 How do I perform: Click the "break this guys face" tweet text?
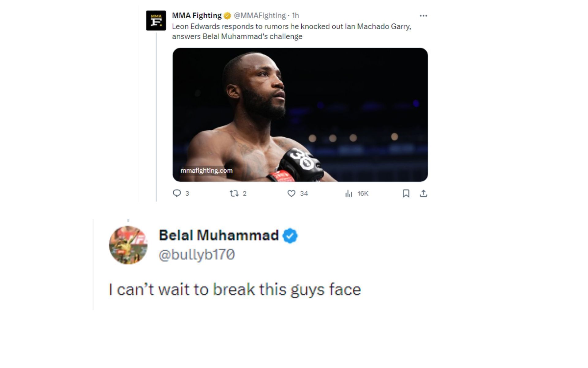[235, 289]
